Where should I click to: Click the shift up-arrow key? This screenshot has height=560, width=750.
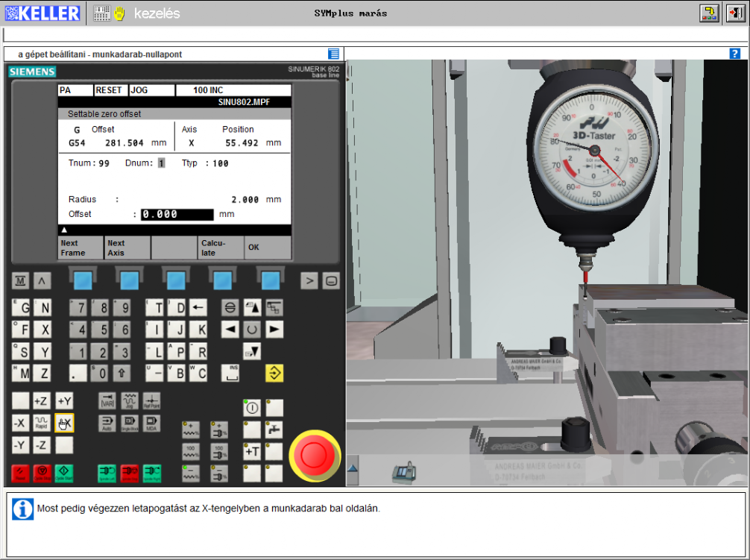(x=122, y=373)
